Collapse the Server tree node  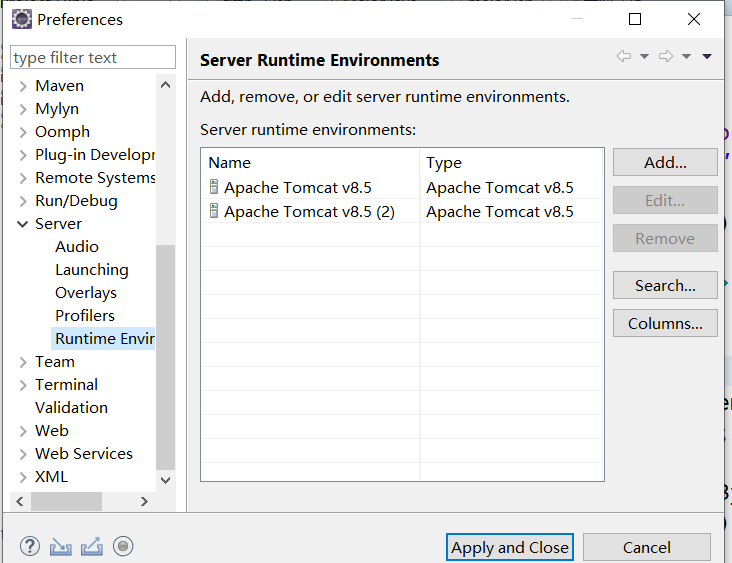tap(22, 224)
